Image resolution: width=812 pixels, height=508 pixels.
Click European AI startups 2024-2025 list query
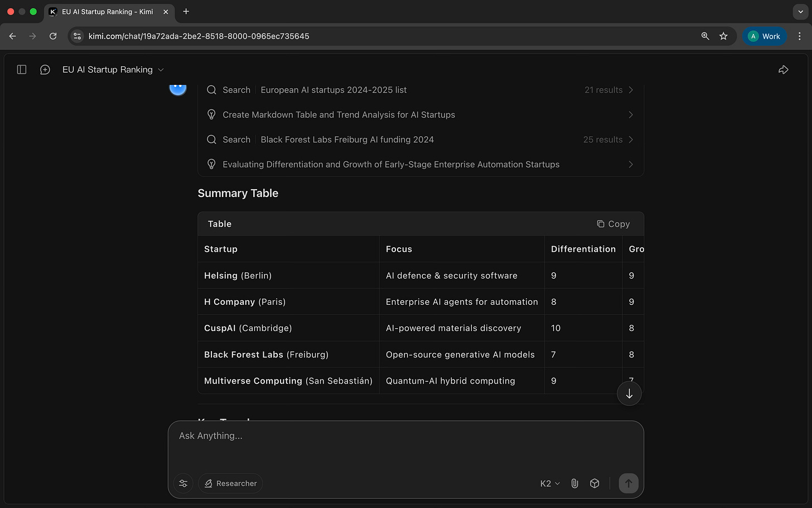(333, 90)
